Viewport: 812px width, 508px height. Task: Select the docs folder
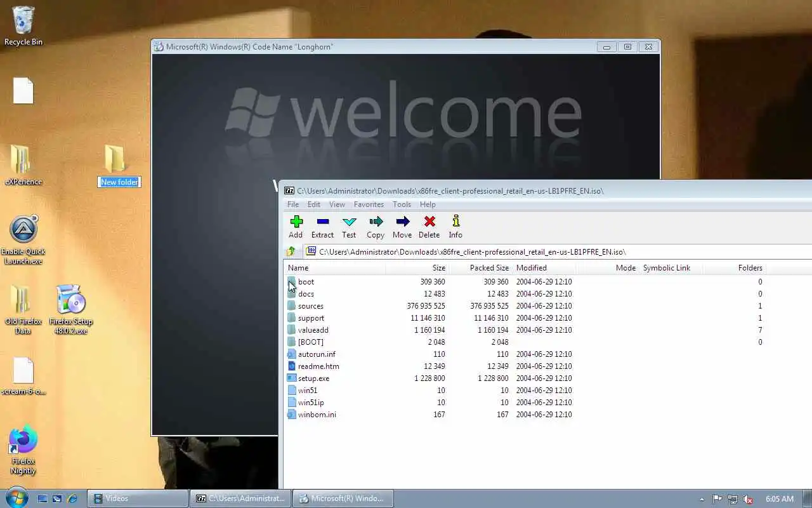click(306, 294)
